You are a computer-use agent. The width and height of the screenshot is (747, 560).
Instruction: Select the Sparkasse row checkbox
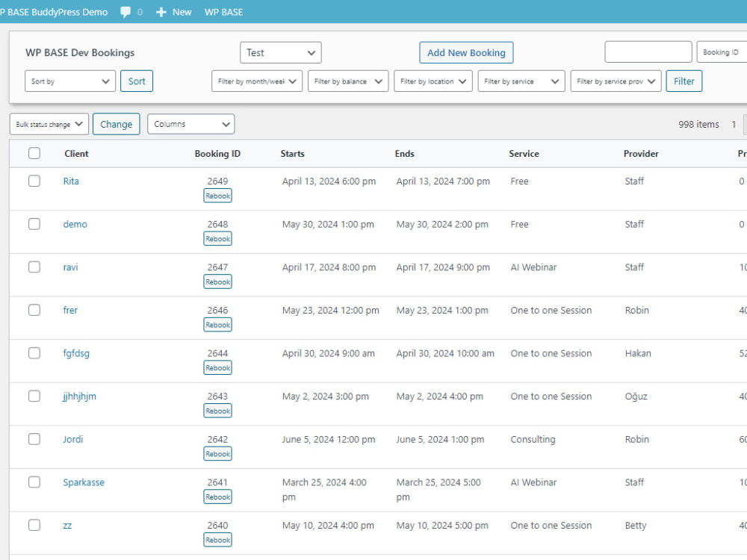pos(34,482)
